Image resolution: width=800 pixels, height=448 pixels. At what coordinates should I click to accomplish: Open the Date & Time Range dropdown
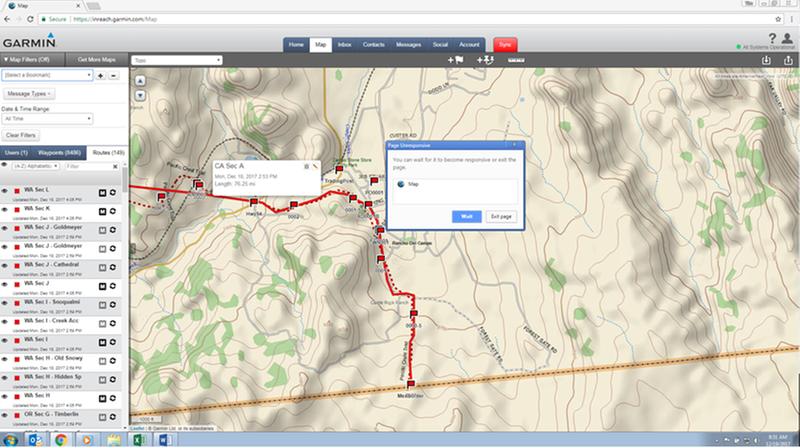47,118
